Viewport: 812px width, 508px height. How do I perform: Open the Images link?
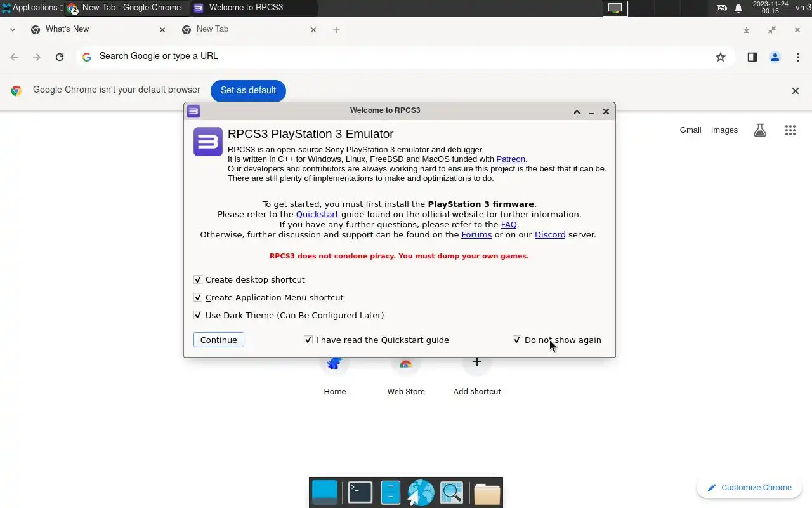click(724, 130)
